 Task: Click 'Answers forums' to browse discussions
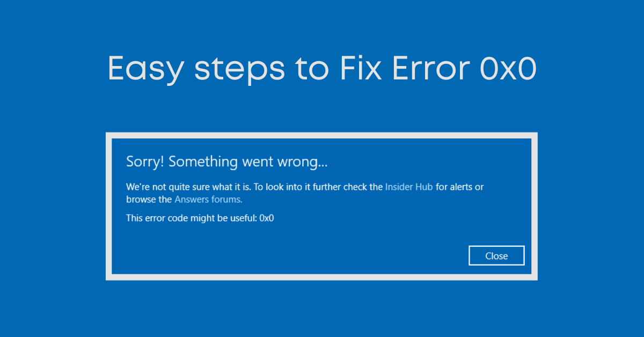208,199
